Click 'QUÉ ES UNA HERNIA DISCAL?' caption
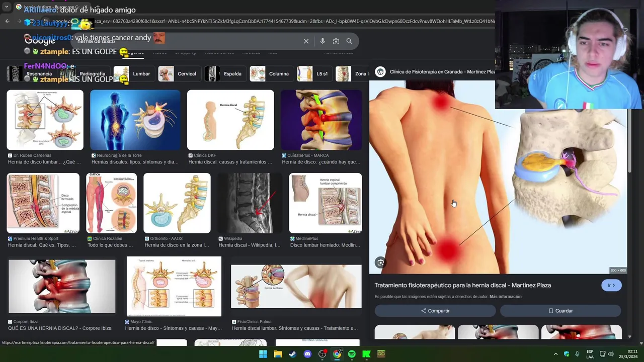The width and height of the screenshot is (644, 362). point(60,328)
